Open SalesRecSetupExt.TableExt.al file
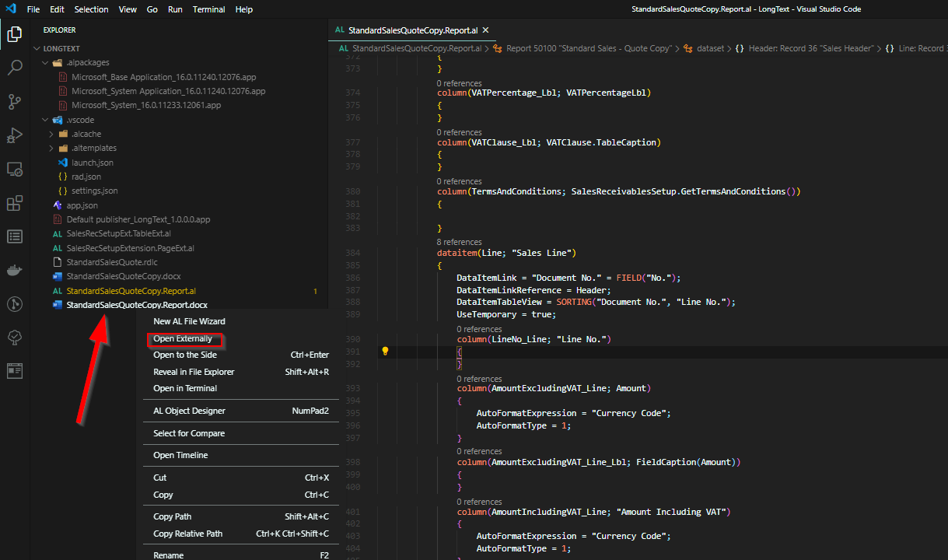 [118, 233]
